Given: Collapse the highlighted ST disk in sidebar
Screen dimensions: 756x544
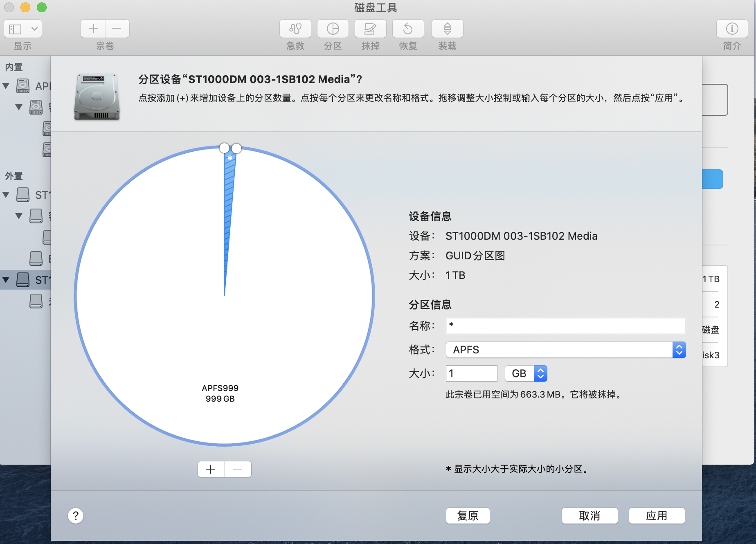Looking at the screenshot, I should point(6,280).
